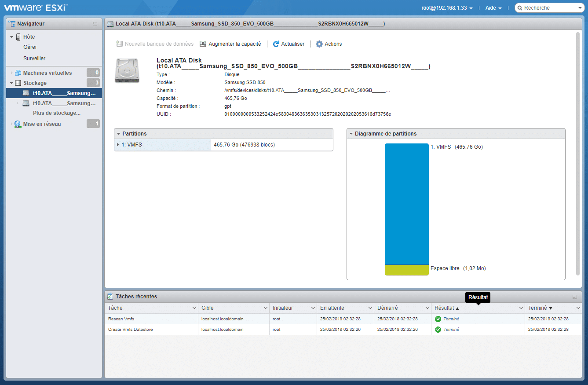Minimize the Navigateur panel icon

point(95,24)
